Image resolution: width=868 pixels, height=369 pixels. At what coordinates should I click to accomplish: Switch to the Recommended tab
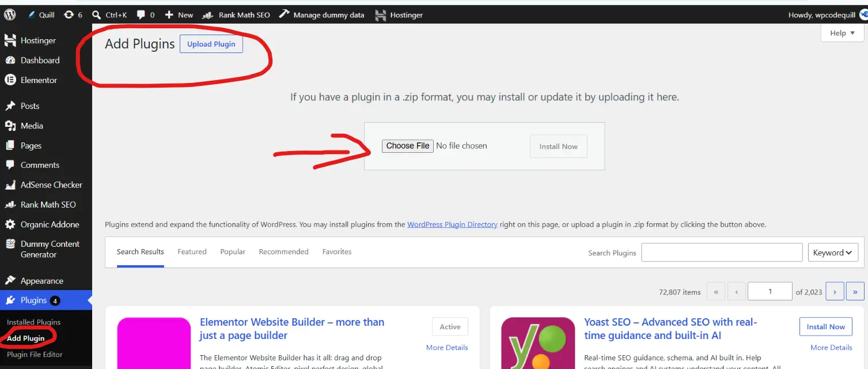(283, 252)
